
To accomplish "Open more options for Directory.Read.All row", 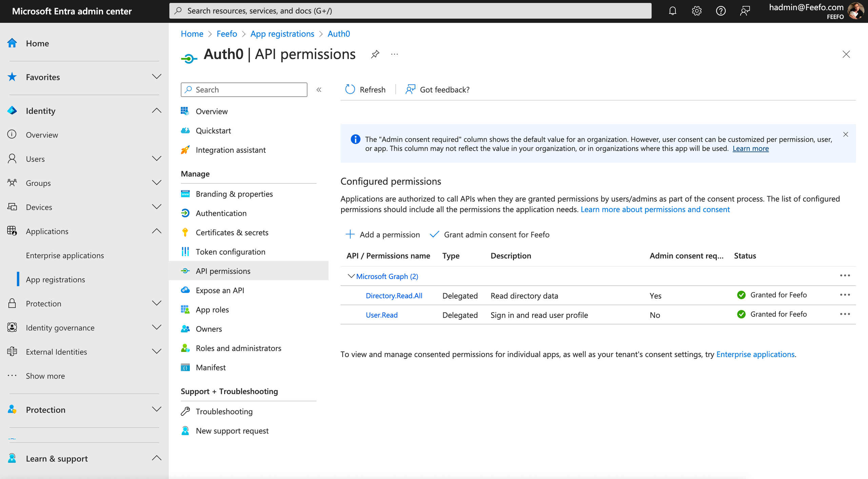I will click(845, 295).
